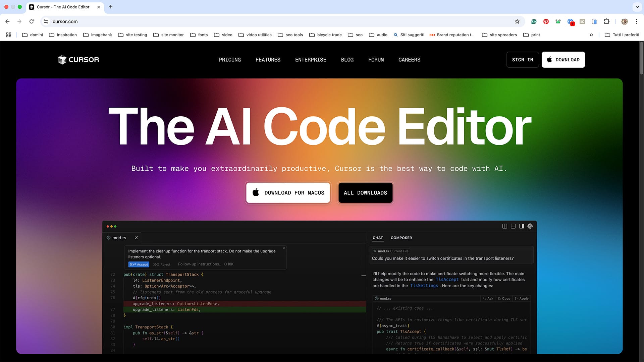Open the PRICING page from the navbar
Screen dimensions: 644x362
click(x=230, y=60)
